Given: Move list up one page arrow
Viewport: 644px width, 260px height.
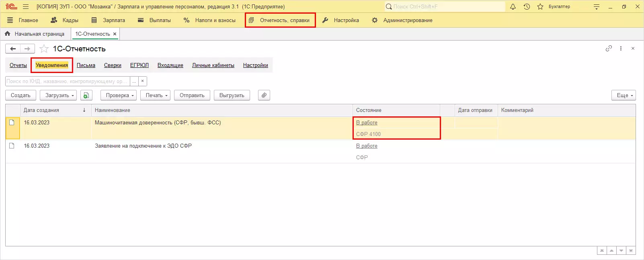Looking at the screenshot, I should pos(611,250).
